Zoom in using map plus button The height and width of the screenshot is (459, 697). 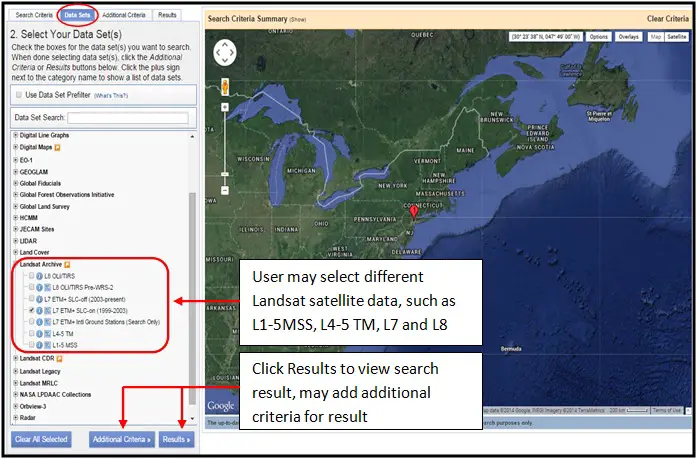click(x=225, y=107)
